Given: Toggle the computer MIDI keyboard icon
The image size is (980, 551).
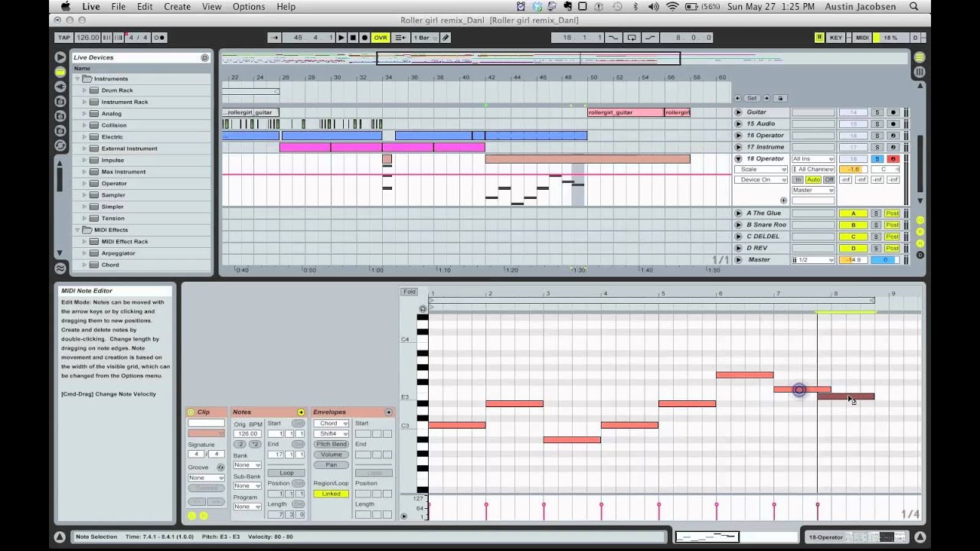Looking at the screenshot, I should tap(819, 37).
